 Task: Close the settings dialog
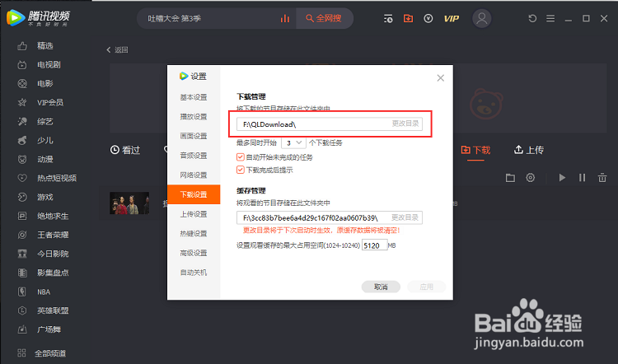click(x=441, y=78)
